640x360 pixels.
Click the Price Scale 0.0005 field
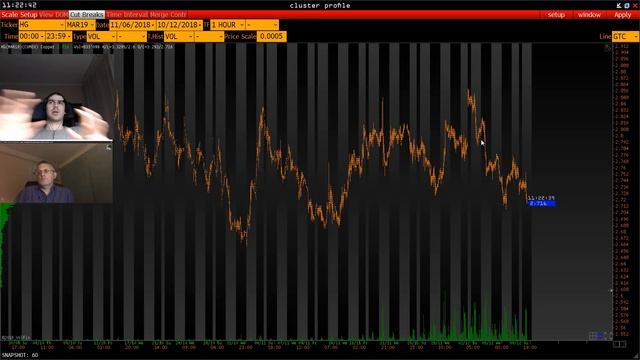(x=271, y=36)
